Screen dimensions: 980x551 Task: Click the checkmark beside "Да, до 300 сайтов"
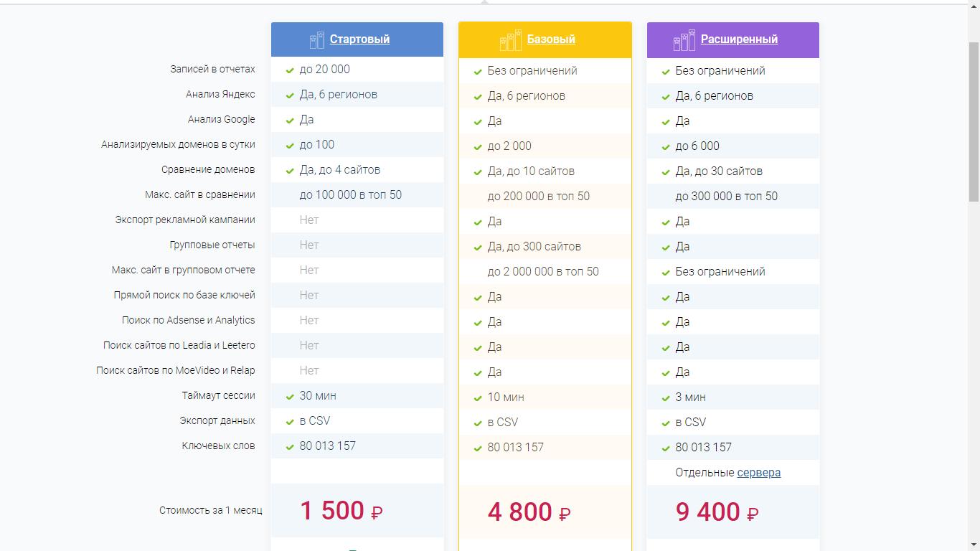coord(478,248)
